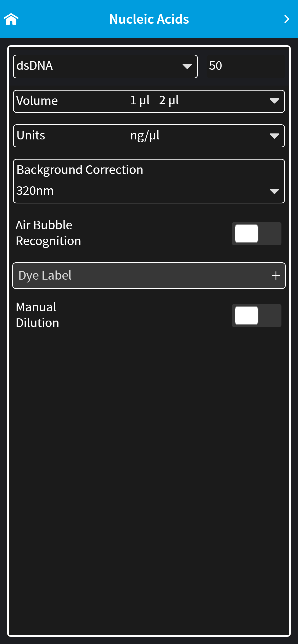Open the Units ng/µl dropdown

pos(149,136)
